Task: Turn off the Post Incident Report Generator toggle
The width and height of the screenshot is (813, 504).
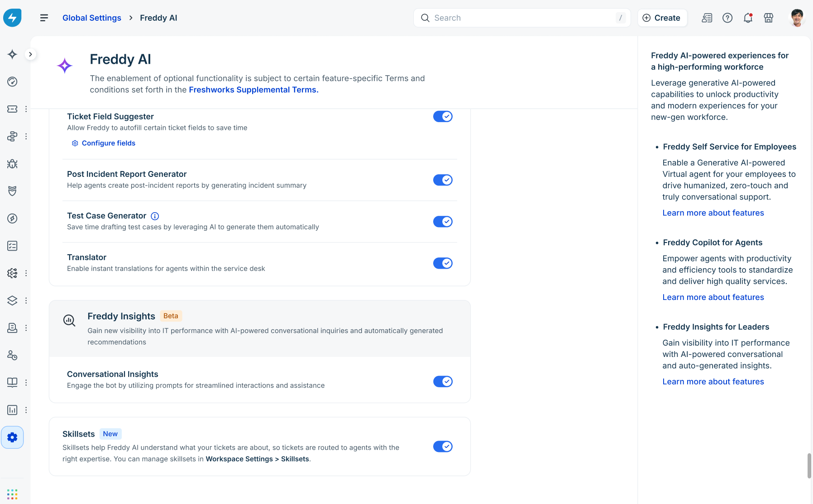Action: 443,180
